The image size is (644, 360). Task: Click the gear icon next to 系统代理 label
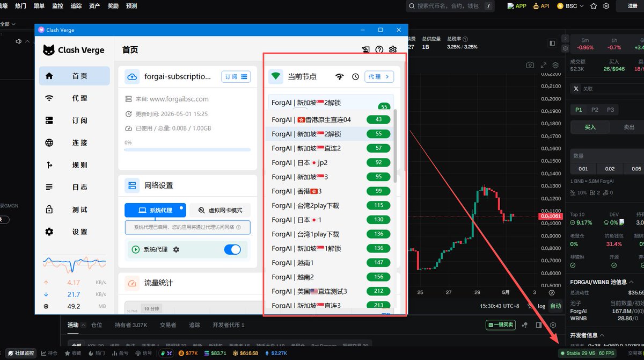176,249
